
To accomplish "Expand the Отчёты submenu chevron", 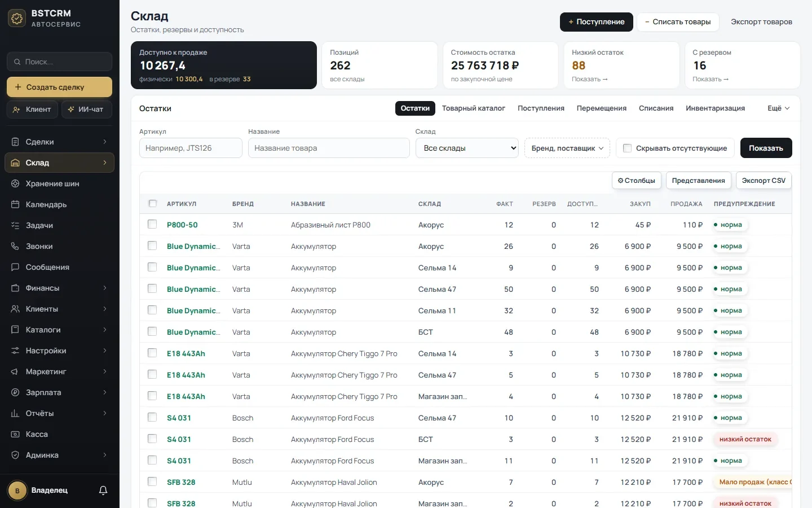I will [x=105, y=413].
